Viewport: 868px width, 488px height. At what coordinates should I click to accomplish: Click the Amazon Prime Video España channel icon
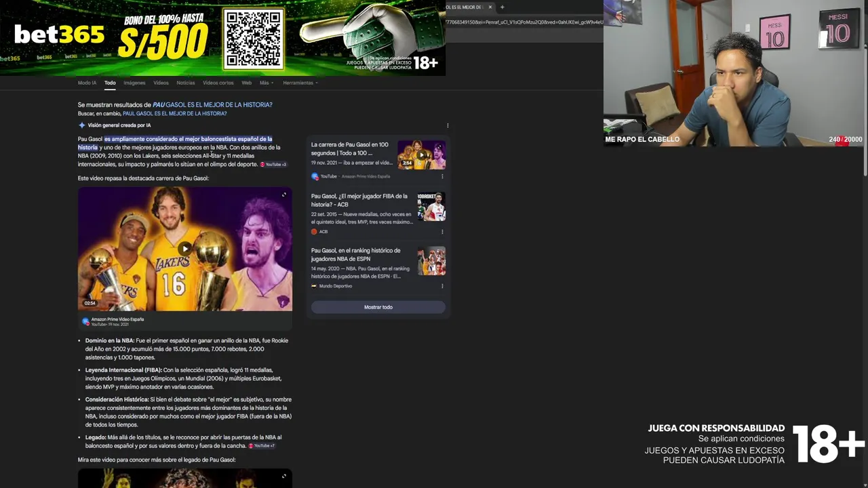tap(85, 321)
